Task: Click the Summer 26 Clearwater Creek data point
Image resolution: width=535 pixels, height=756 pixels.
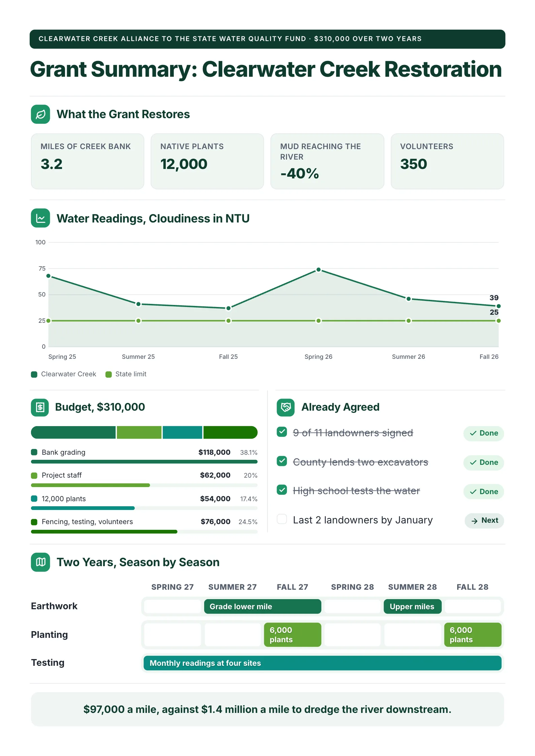Action: click(x=408, y=299)
